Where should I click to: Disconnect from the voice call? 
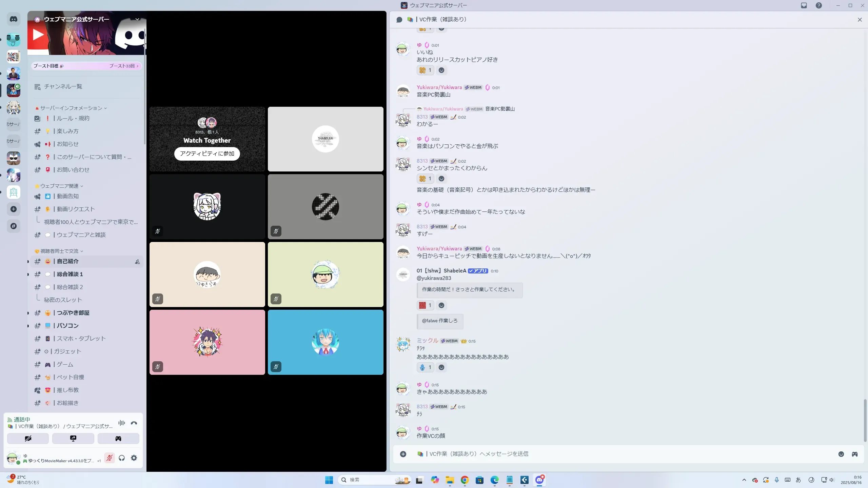pos(134,423)
